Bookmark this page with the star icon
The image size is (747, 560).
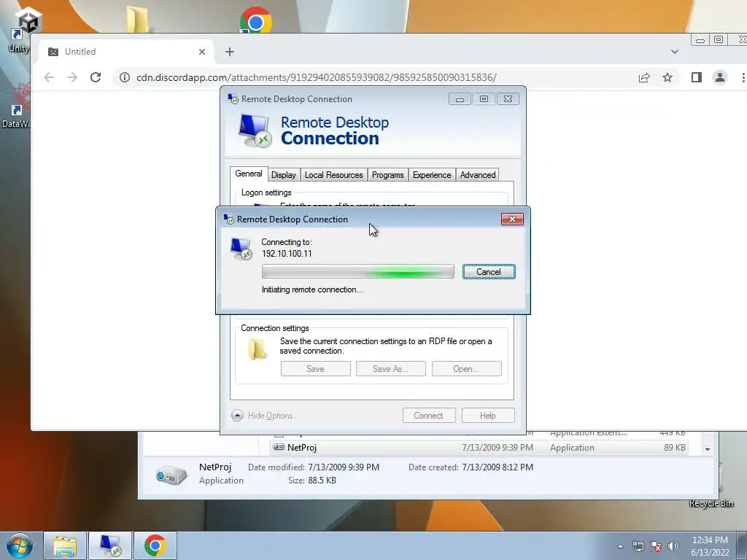click(x=667, y=77)
